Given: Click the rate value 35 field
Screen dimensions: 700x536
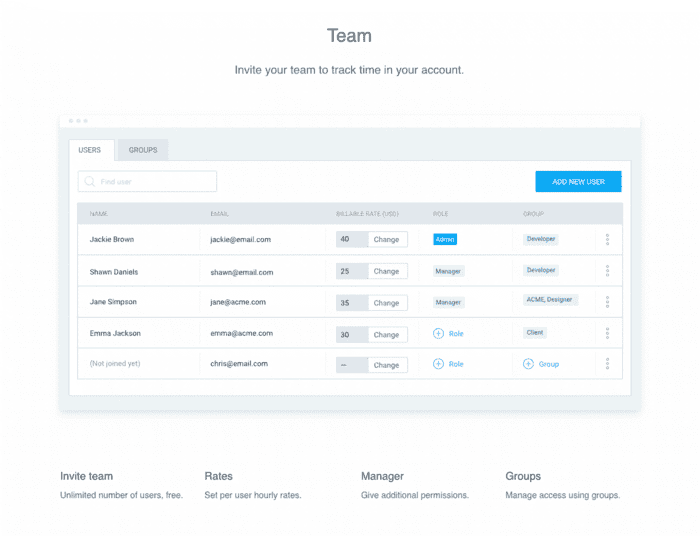Looking at the screenshot, I should coord(352,303).
